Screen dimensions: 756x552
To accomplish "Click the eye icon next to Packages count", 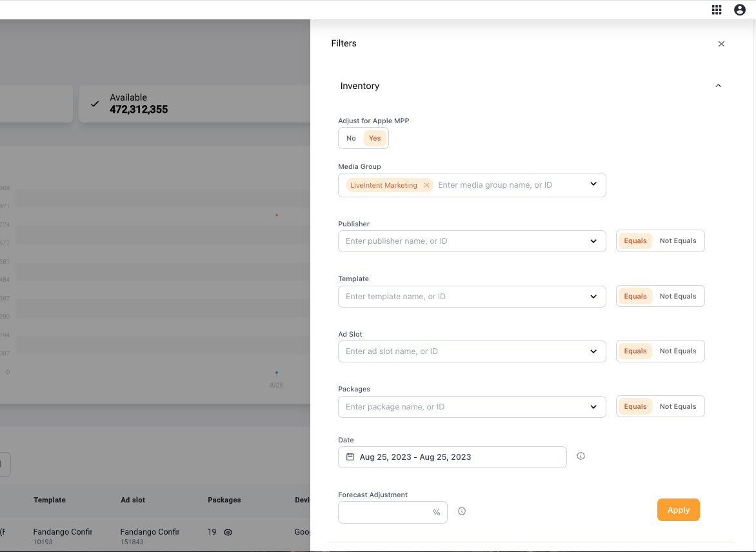I will (228, 533).
